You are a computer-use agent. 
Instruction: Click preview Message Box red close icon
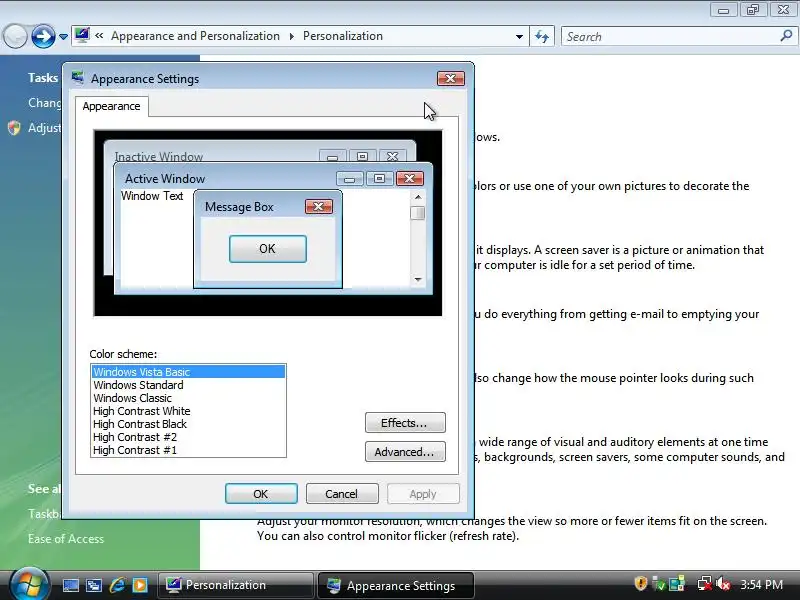click(318, 206)
